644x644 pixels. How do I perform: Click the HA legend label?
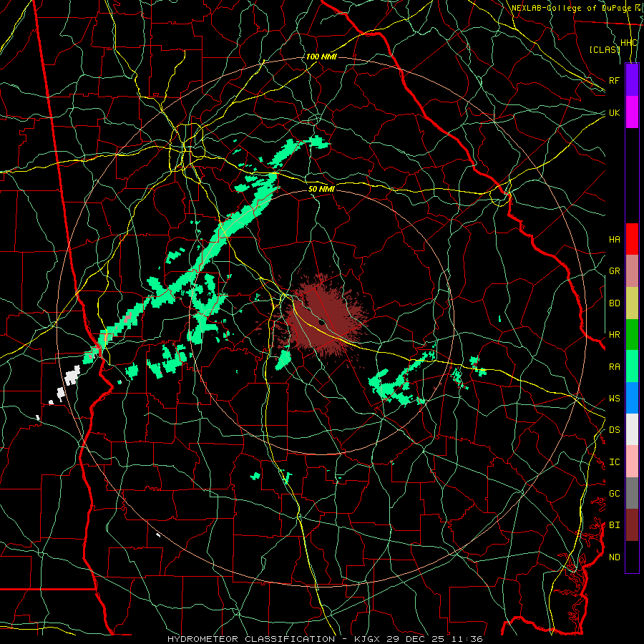615,239
